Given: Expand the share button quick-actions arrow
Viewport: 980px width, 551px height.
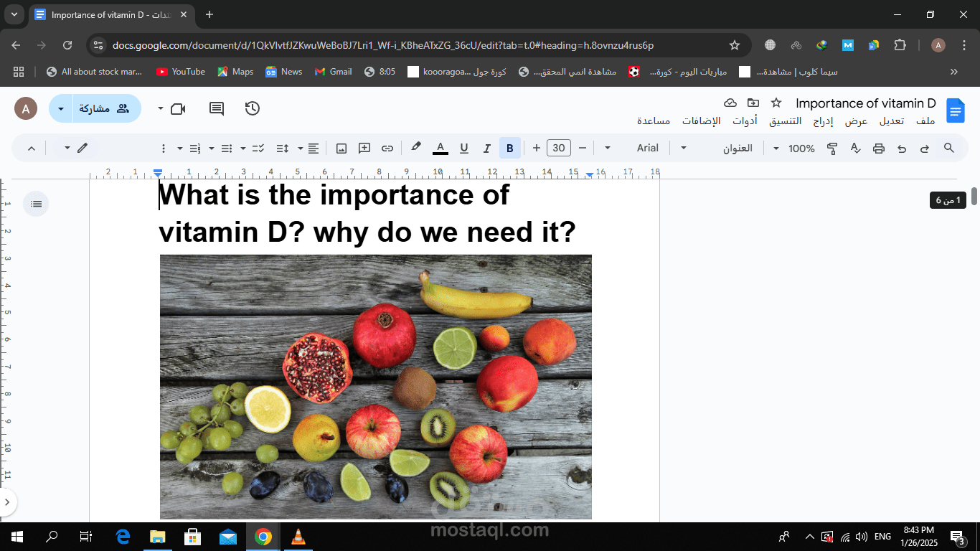Looking at the screenshot, I should [61, 108].
